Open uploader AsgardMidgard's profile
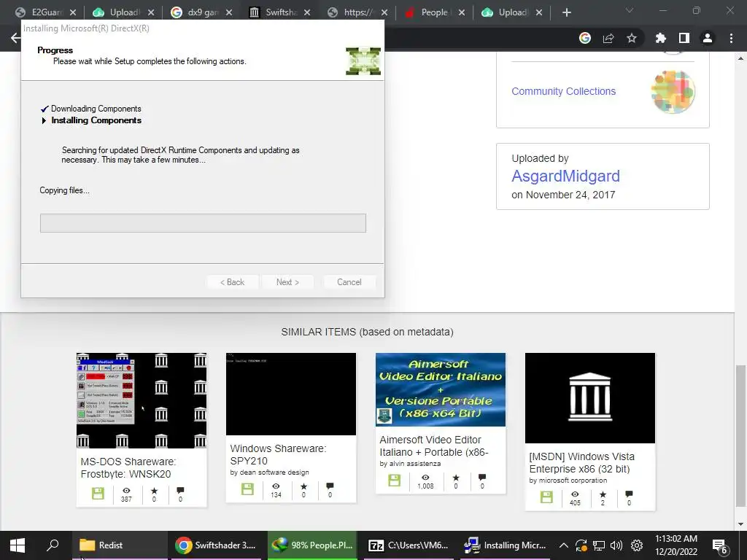The height and width of the screenshot is (560, 747). click(x=565, y=176)
